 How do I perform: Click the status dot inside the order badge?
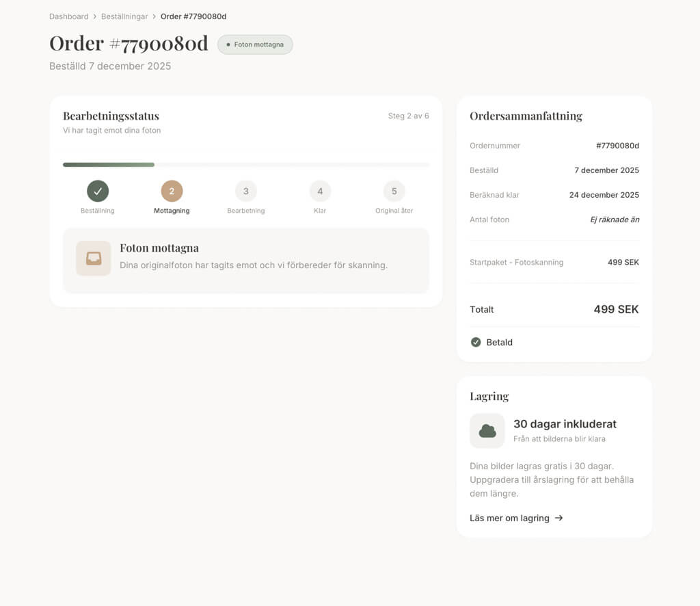(x=227, y=44)
